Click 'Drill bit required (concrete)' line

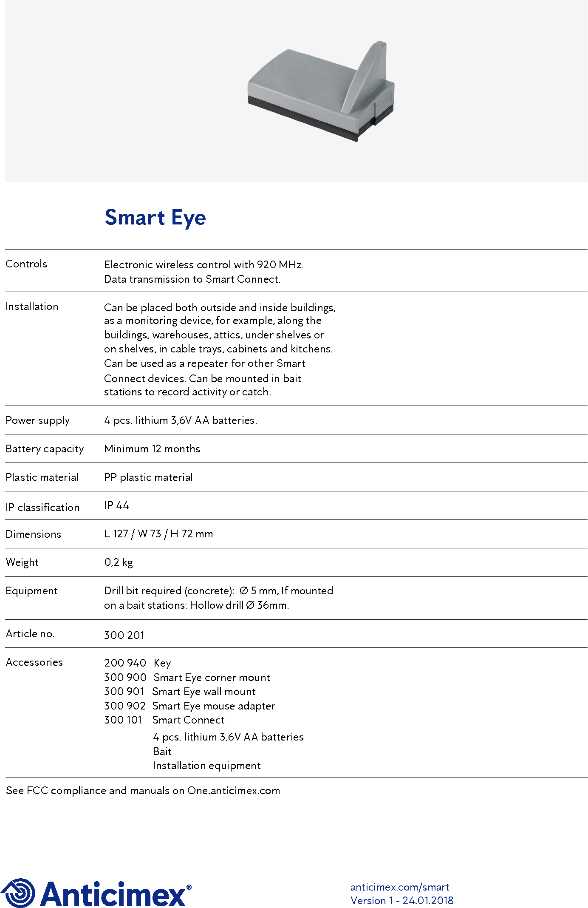(x=218, y=591)
